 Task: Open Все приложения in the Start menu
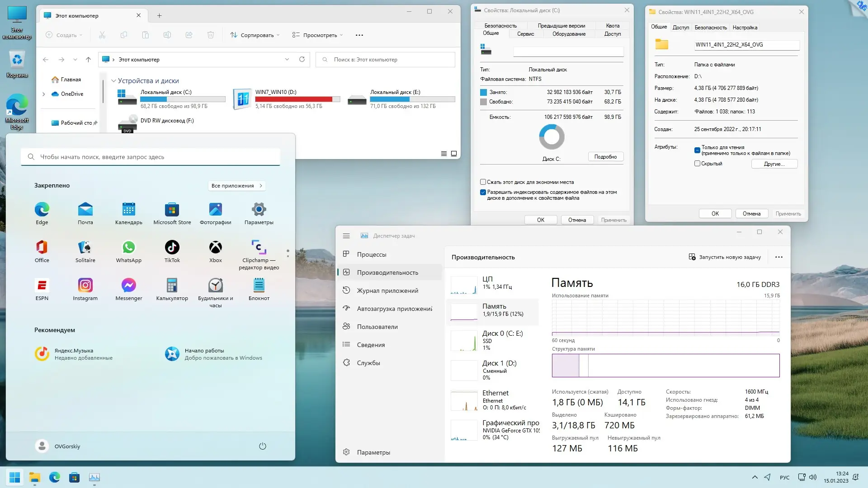236,185
